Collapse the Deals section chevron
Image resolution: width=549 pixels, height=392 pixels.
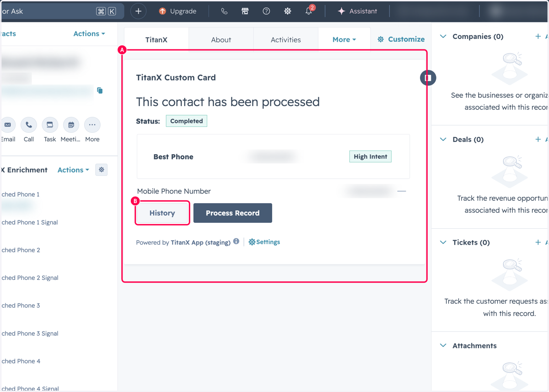coord(443,140)
